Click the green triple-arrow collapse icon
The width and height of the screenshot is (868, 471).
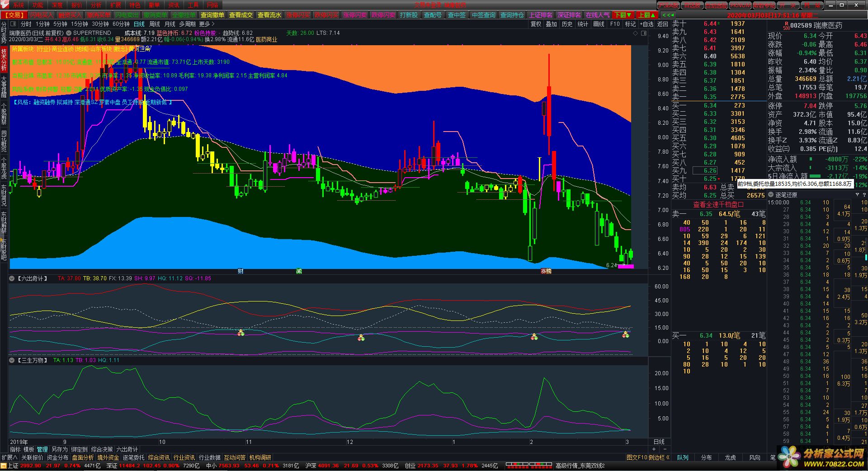click(668, 15)
